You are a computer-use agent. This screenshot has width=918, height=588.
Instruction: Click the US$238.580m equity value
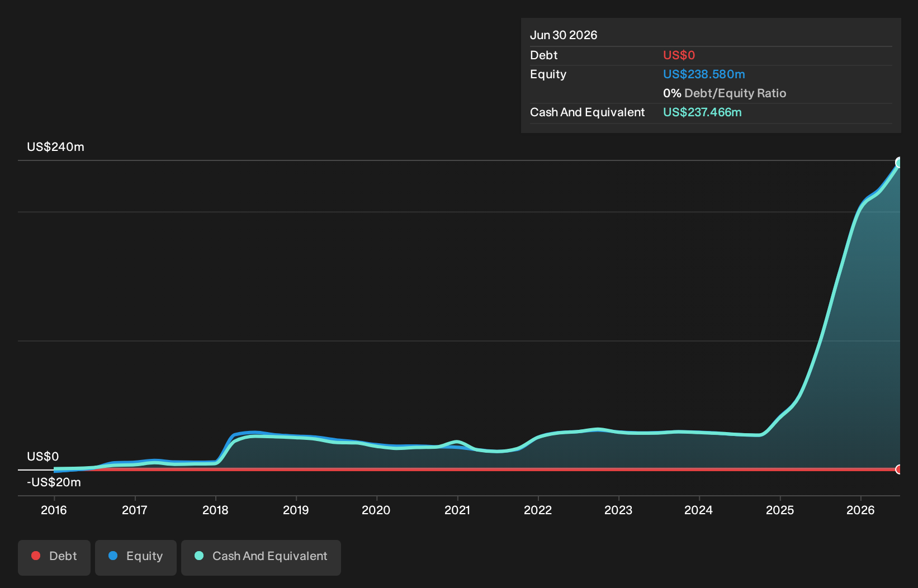[704, 74]
